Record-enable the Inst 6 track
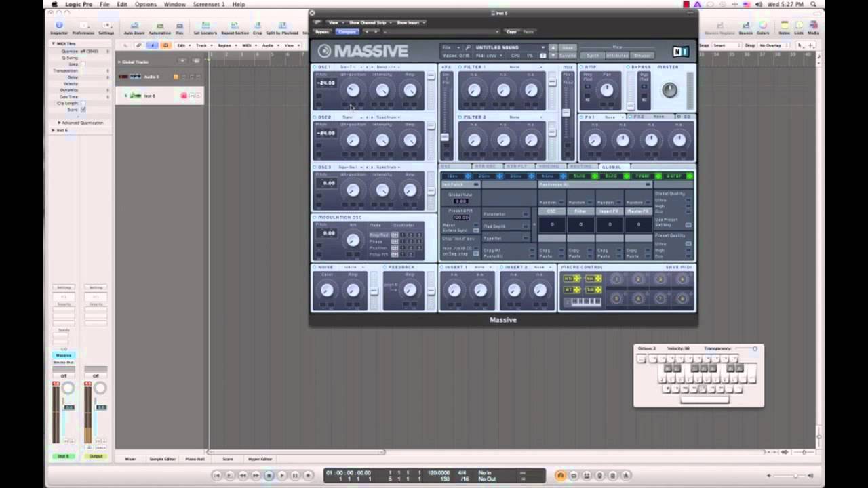The image size is (868, 488). pyautogui.click(x=183, y=96)
